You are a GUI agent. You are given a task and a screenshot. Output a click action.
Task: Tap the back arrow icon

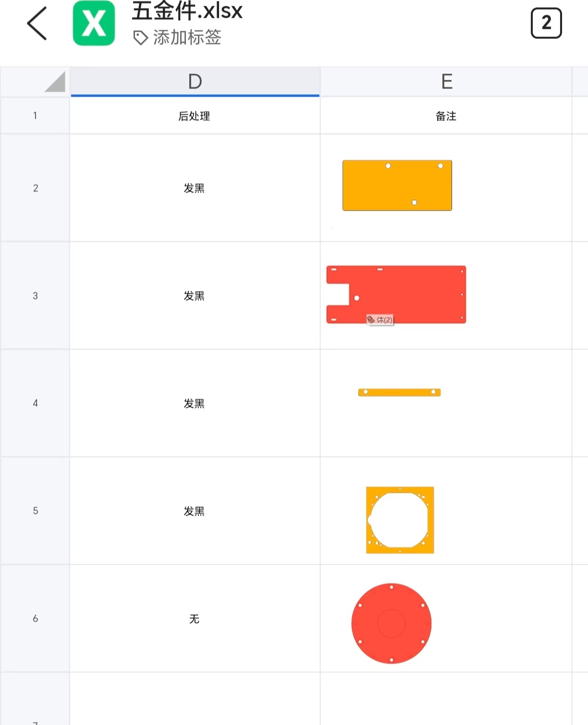[37, 23]
